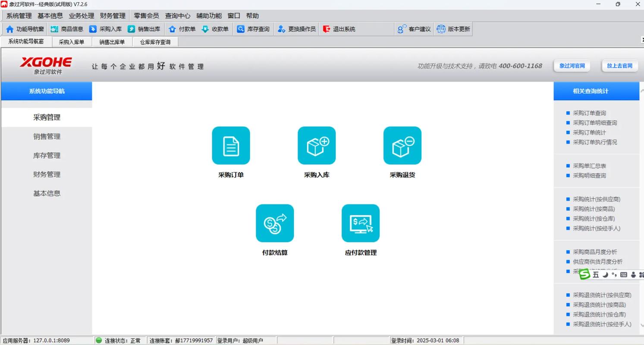Switch to the 销售出库单 tab
This screenshot has width=644, height=345.
[112, 42]
